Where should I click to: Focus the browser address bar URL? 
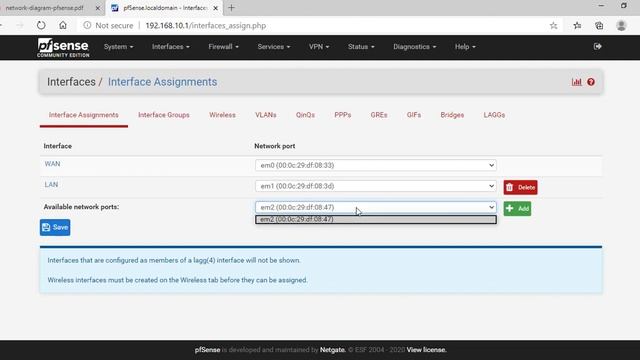pyautogui.click(x=206, y=25)
